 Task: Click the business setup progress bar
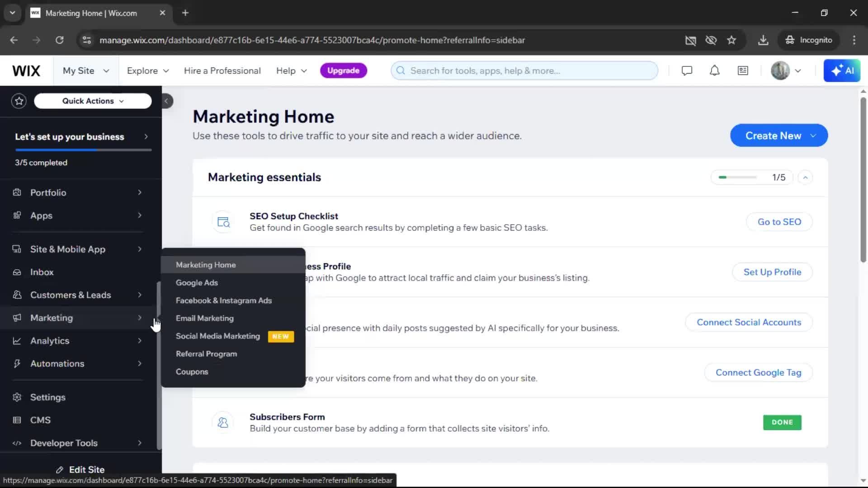[83, 150]
